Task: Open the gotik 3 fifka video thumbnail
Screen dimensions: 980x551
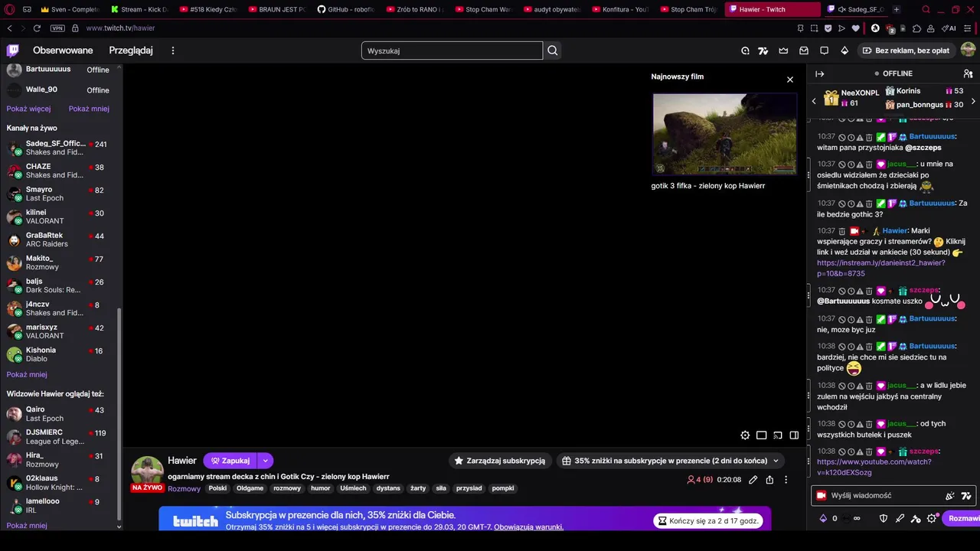Action: click(x=724, y=134)
